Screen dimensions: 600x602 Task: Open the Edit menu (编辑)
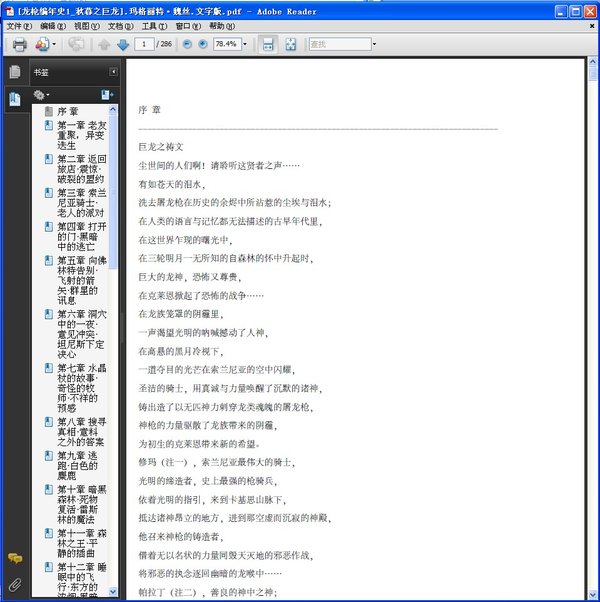point(53,26)
